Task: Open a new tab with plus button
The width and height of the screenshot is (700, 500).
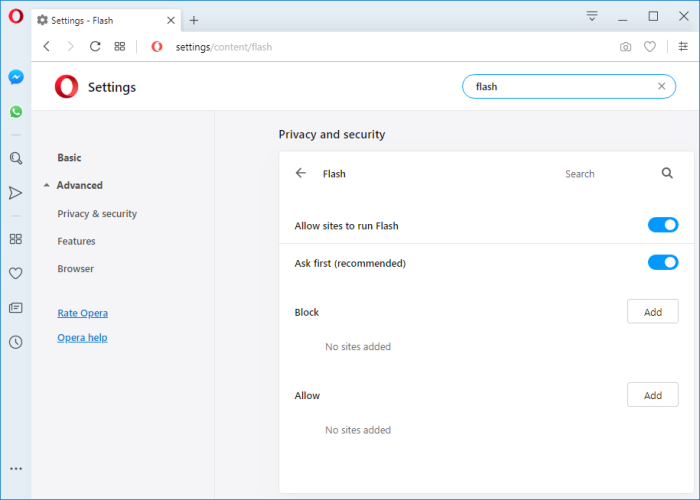Action: [x=194, y=21]
